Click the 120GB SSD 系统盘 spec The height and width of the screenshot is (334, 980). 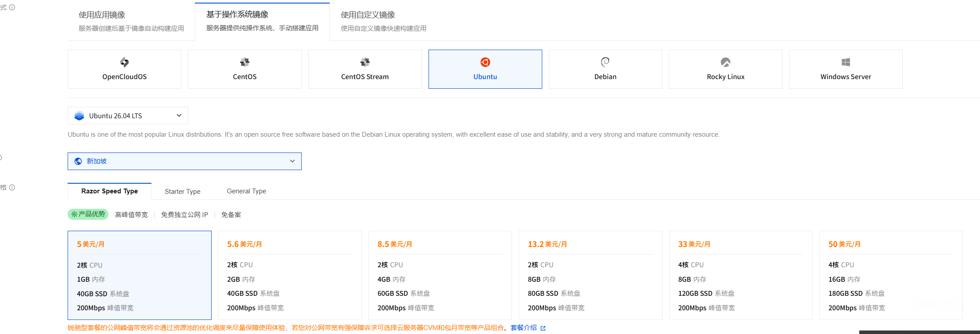coord(706,294)
